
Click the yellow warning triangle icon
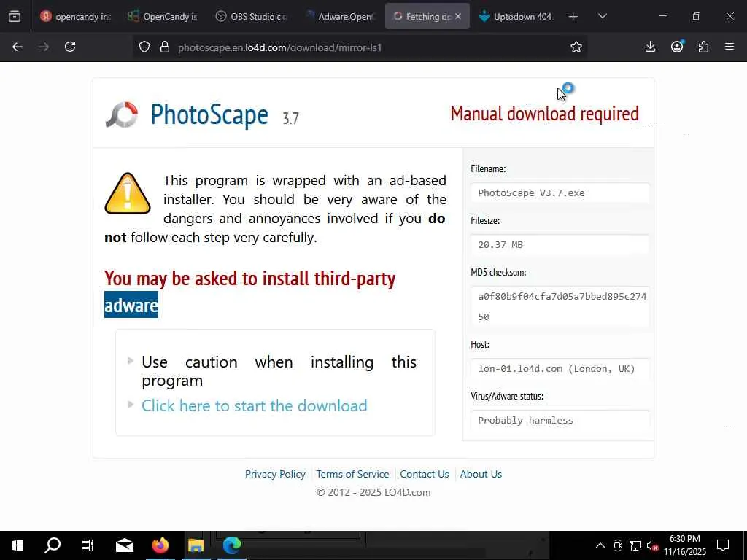128,192
